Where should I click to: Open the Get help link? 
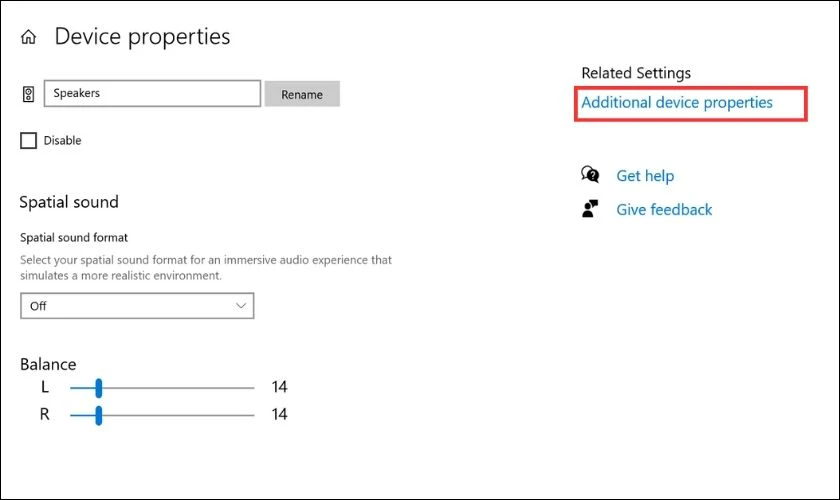pos(645,176)
